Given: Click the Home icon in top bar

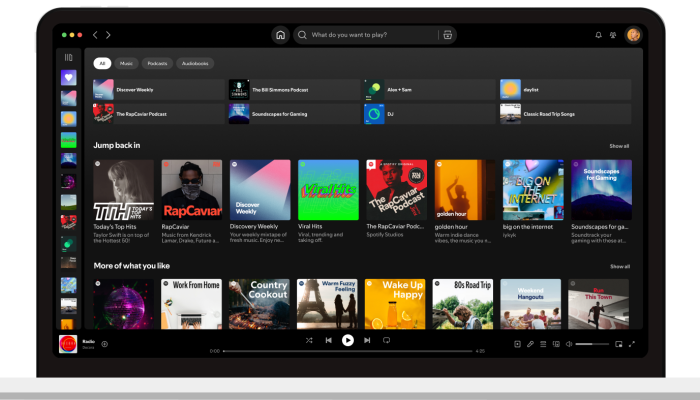Looking at the screenshot, I should click(x=280, y=35).
